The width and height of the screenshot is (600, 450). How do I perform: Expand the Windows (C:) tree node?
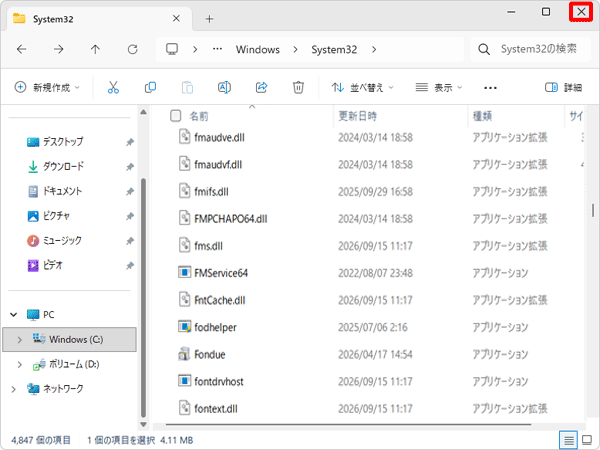point(20,339)
